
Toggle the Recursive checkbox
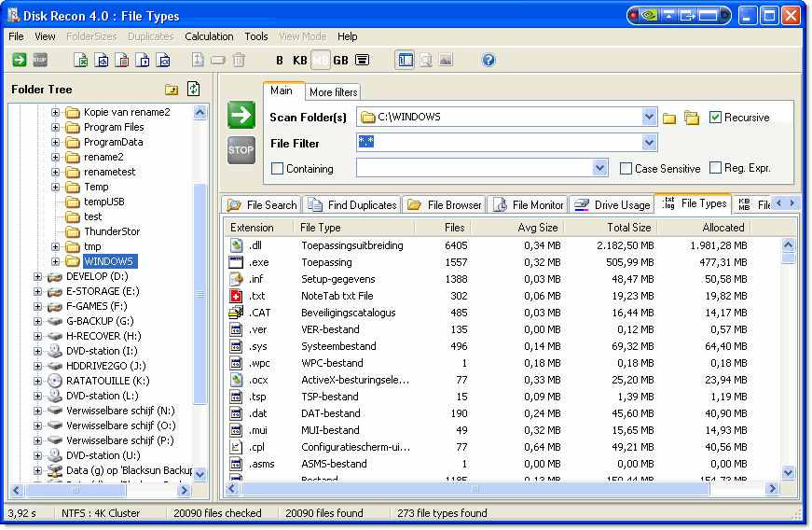715,117
